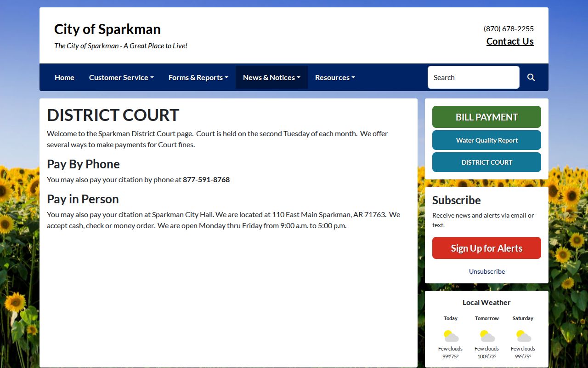Click the Pay By Phone heading
The height and width of the screenshot is (368, 588).
coord(83,164)
